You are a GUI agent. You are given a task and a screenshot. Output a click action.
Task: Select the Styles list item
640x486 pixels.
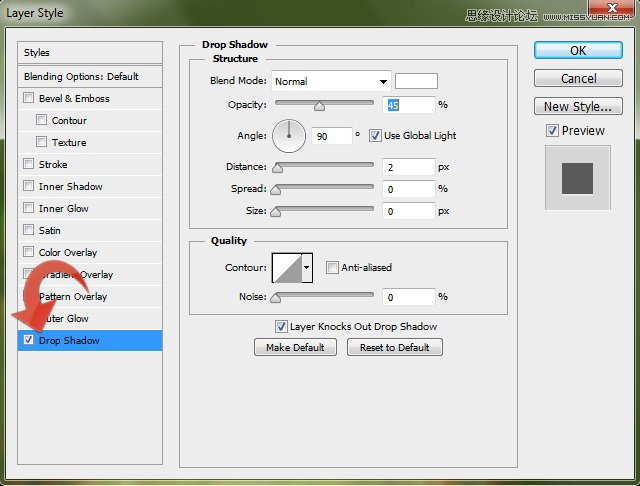(90, 53)
